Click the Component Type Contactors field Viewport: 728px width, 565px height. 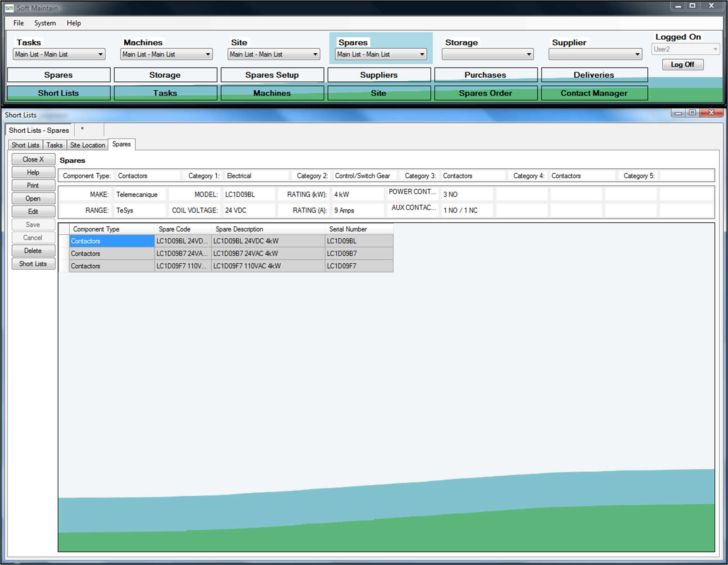[x=148, y=176]
